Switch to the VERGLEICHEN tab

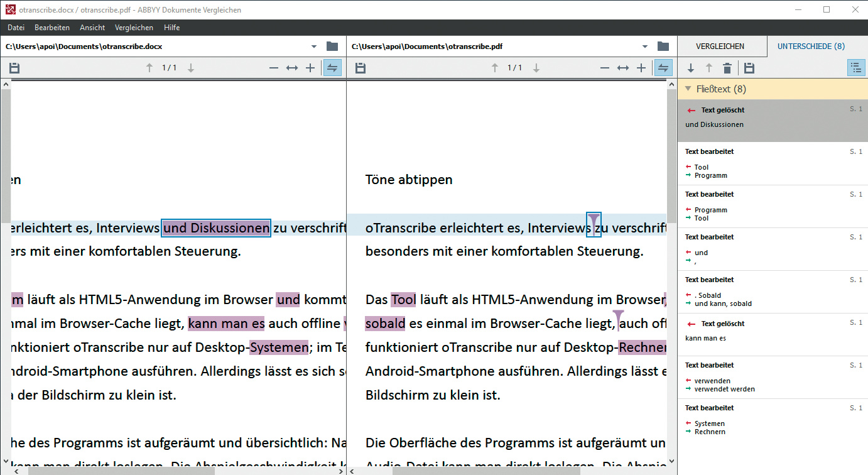[x=720, y=46]
